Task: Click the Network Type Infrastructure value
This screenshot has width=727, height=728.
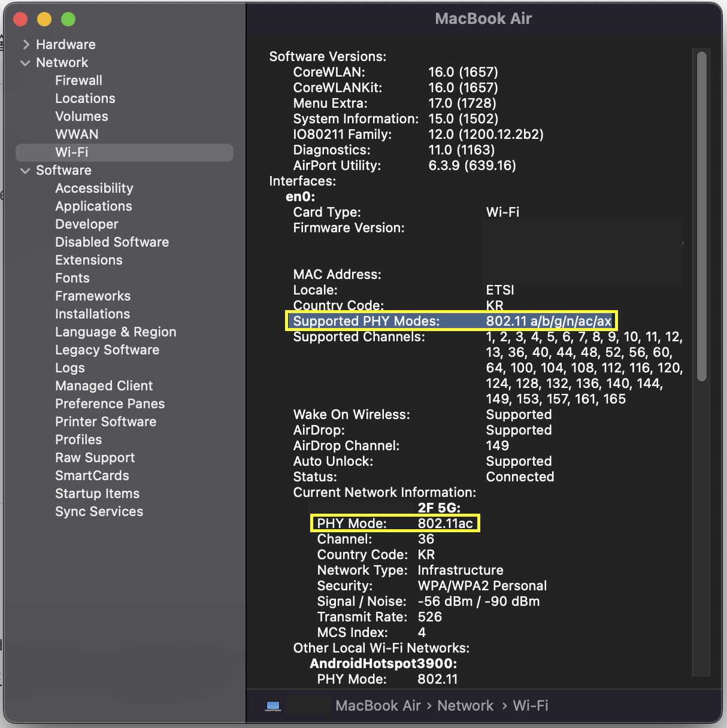Action: tap(460, 570)
